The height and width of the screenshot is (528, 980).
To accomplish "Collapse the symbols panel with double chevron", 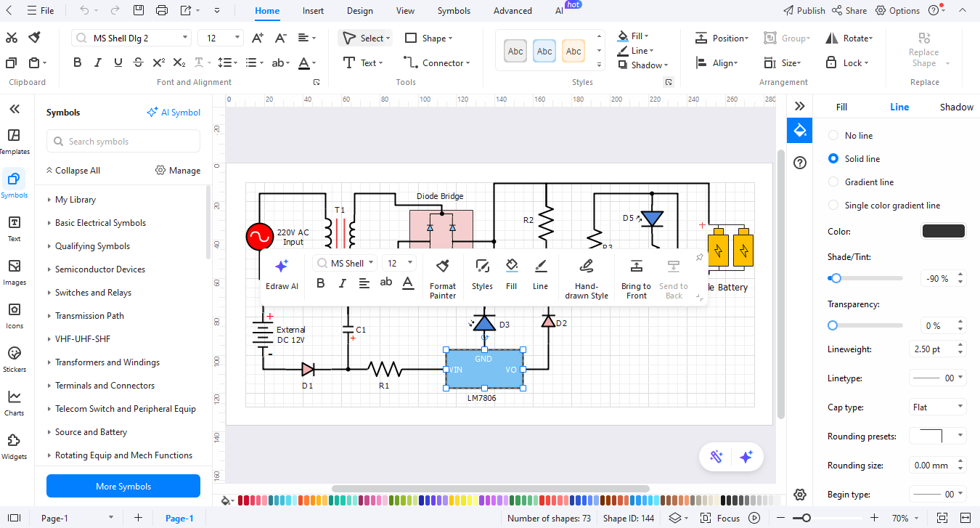I will point(14,110).
